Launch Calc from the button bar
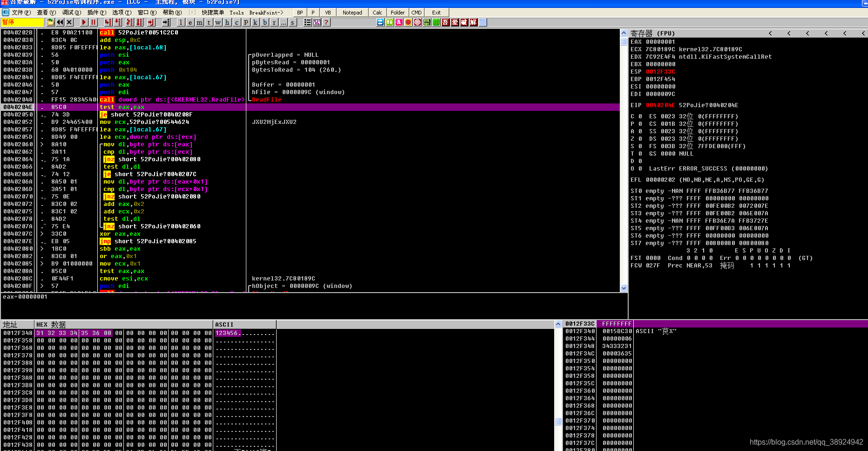Screen dimensions: 868x451 coord(378,13)
